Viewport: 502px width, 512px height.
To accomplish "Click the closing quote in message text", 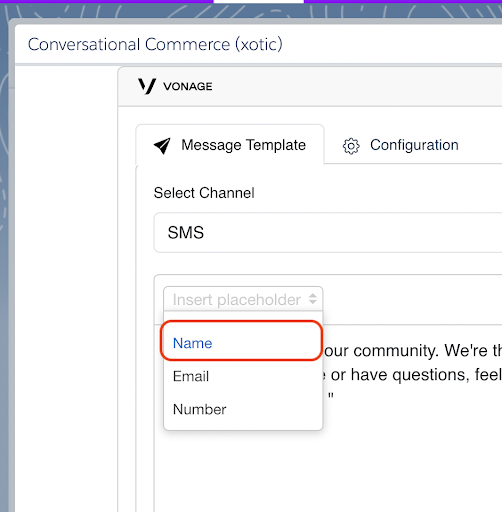I will [331, 396].
